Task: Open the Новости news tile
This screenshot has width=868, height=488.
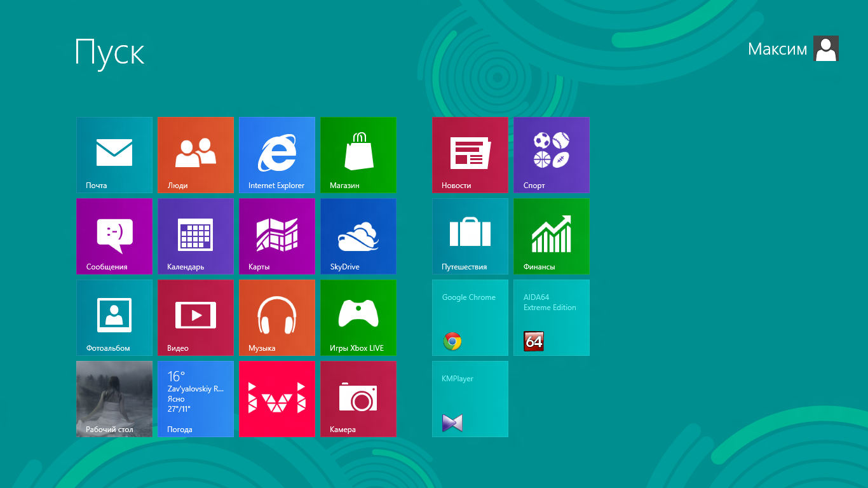Action: pos(470,154)
